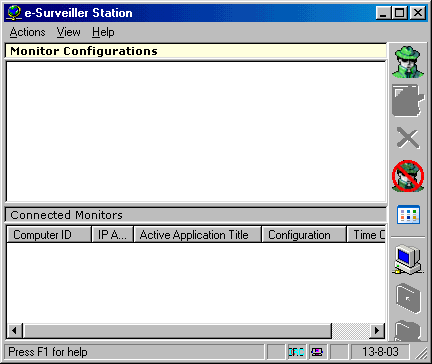Click 'Press F1 for help' status text
432x364 pixels.
coord(48,352)
